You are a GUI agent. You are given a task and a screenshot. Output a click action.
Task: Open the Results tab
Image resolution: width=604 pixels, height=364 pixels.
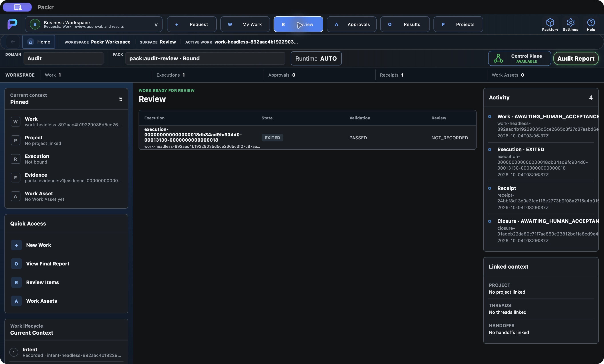[x=405, y=24]
